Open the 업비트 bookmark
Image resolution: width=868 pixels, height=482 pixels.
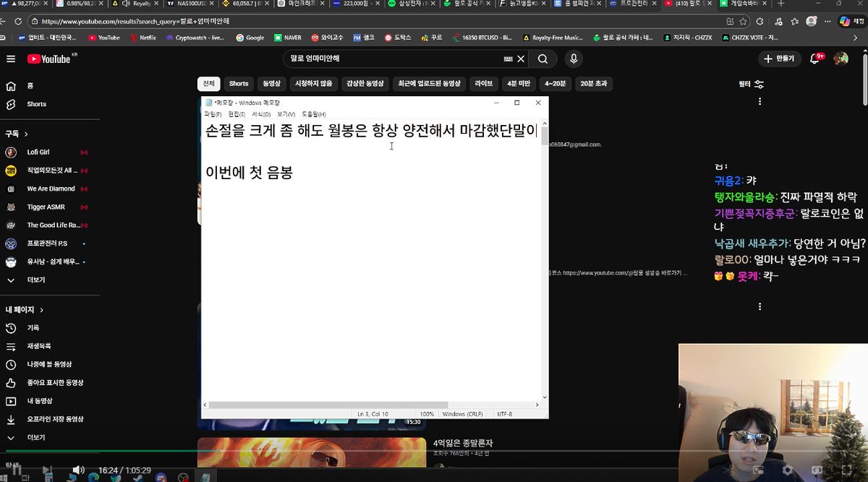[x=48, y=38]
